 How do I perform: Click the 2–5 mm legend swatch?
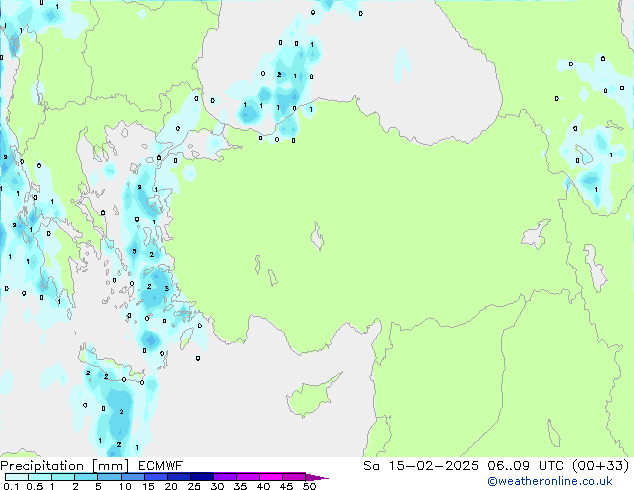pyautogui.click(x=86, y=477)
